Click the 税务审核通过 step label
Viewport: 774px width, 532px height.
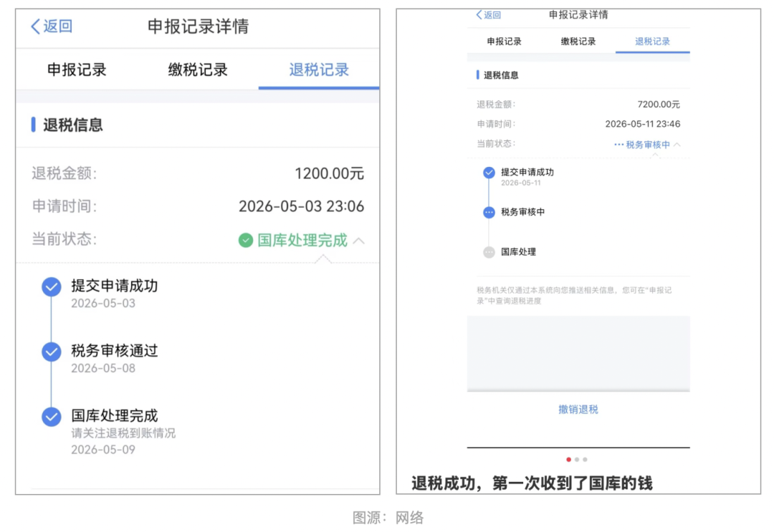tap(115, 351)
